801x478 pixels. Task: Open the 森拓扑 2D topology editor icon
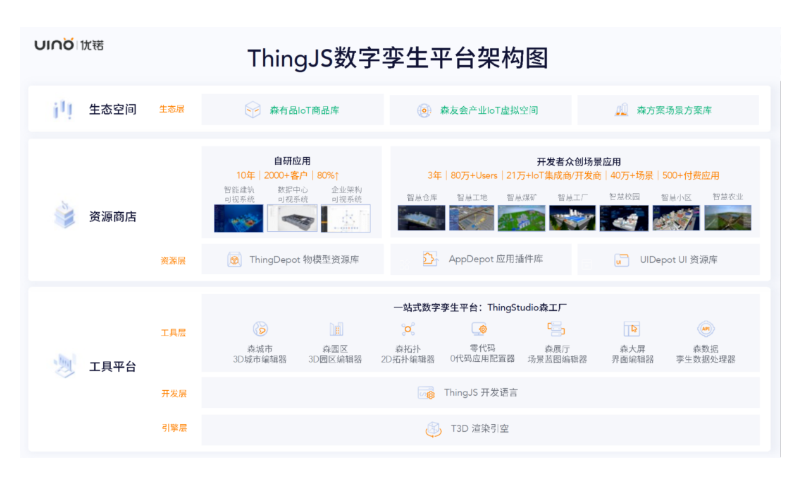[x=408, y=329]
